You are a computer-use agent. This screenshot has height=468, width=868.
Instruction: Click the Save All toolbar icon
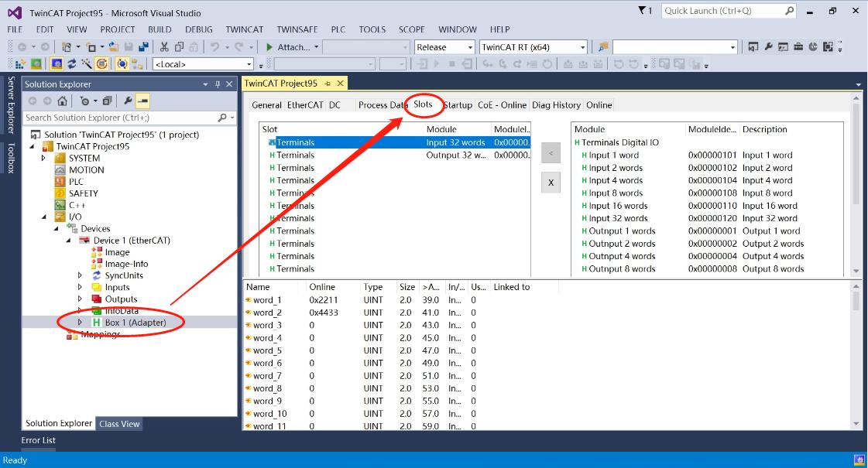click(x=143, y=47)
